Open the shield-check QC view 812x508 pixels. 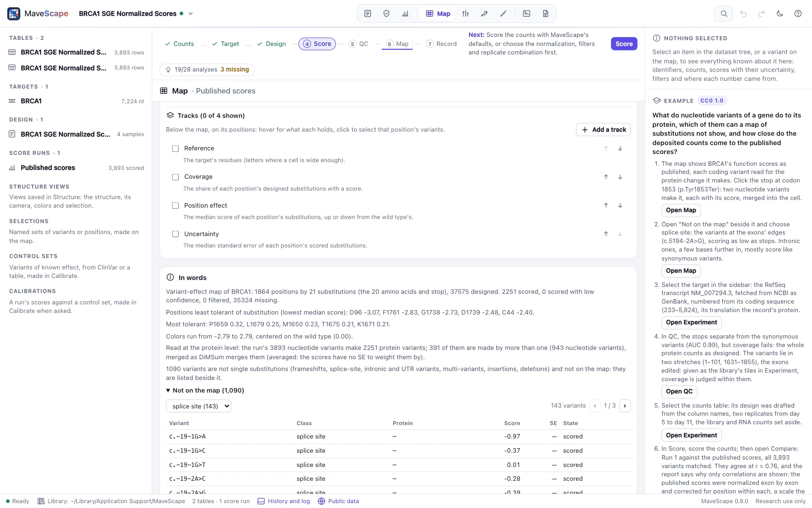pos(387,13)
